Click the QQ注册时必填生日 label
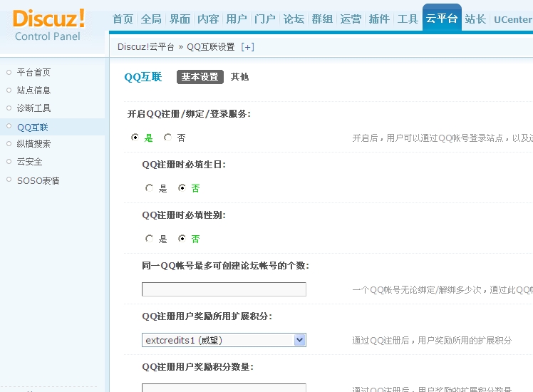533x392 pixels. click(x=184, y=165)
